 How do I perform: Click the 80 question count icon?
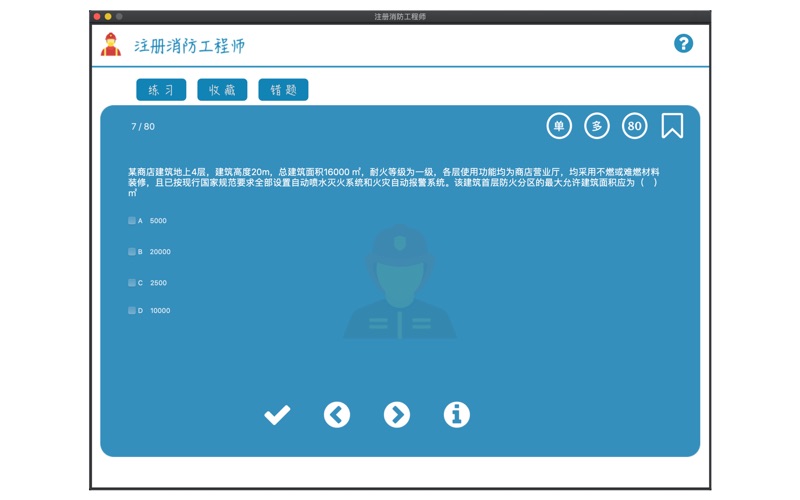634,126
